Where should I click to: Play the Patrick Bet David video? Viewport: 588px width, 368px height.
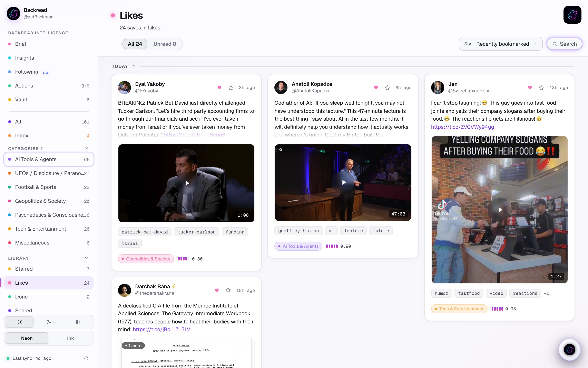click(186, 183)
